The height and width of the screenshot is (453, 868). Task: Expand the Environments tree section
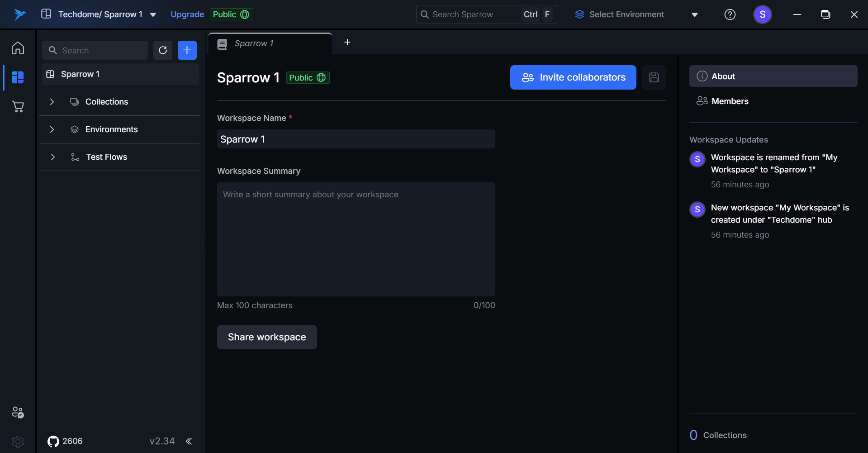(x=52, y=129)
